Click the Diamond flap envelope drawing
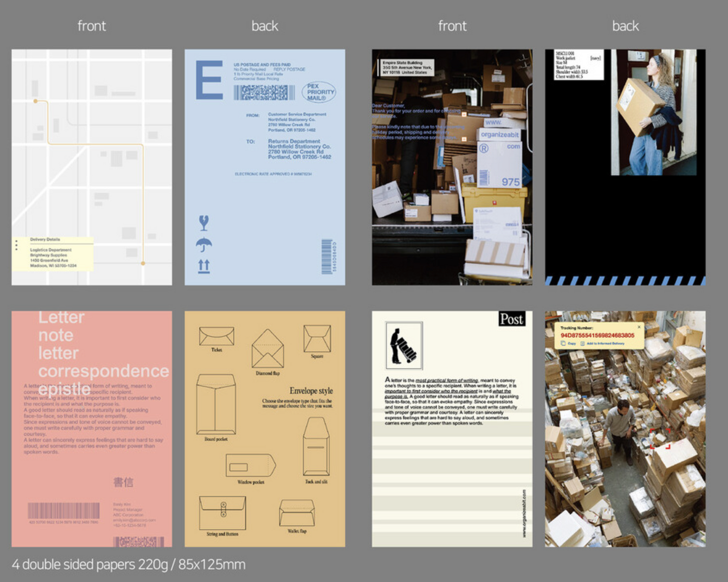Image resolution: width=728 pixels, height=582 pixels. coord(268,349)
